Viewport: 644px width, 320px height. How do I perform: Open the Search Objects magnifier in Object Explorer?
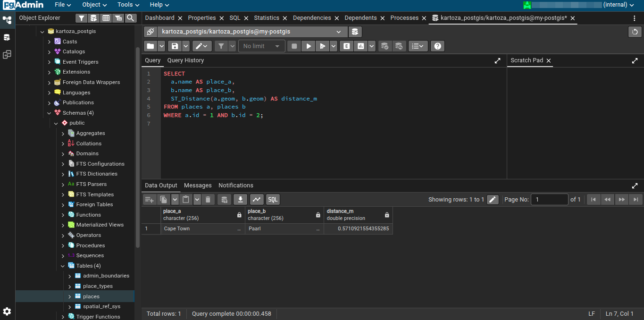[131, 18]
